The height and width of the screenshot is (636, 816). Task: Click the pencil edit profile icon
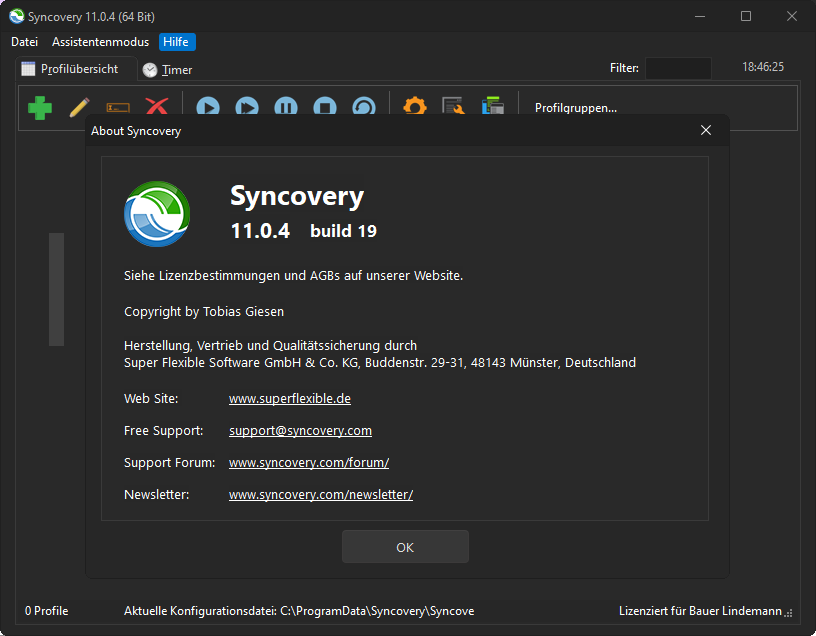[79, 107]
